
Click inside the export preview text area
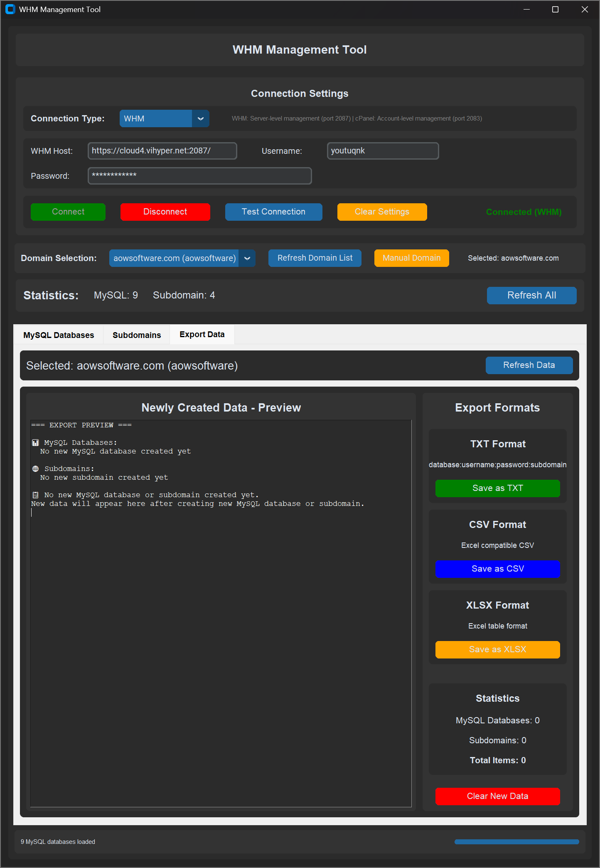pyautogui.click(x=221, y=613)
